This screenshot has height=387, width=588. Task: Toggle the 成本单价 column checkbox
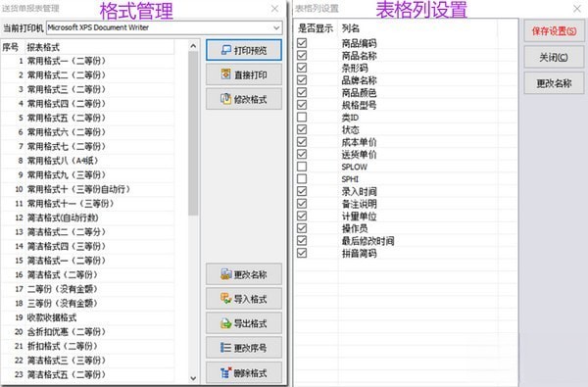coord(302,142)
